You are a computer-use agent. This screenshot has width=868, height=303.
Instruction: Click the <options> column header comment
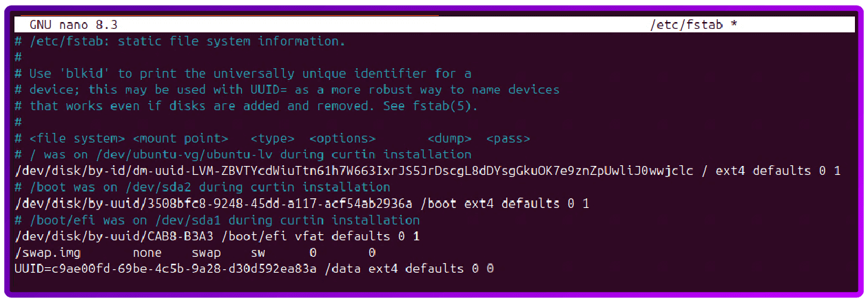(x=342, y=138)
